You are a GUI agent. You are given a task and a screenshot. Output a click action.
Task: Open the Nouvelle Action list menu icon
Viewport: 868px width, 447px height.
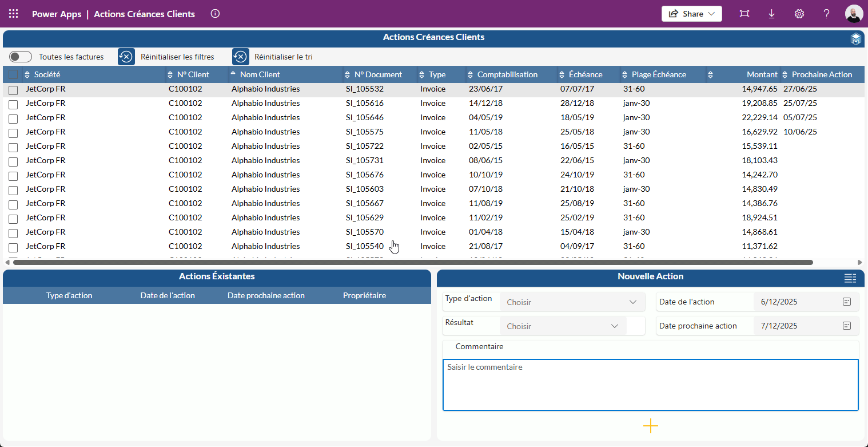tap(850, 278)
